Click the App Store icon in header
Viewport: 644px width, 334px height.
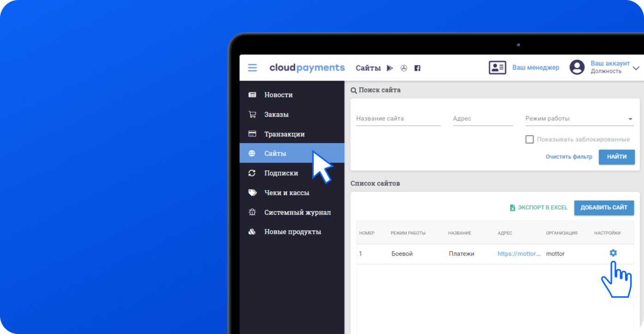coord(404,68)
